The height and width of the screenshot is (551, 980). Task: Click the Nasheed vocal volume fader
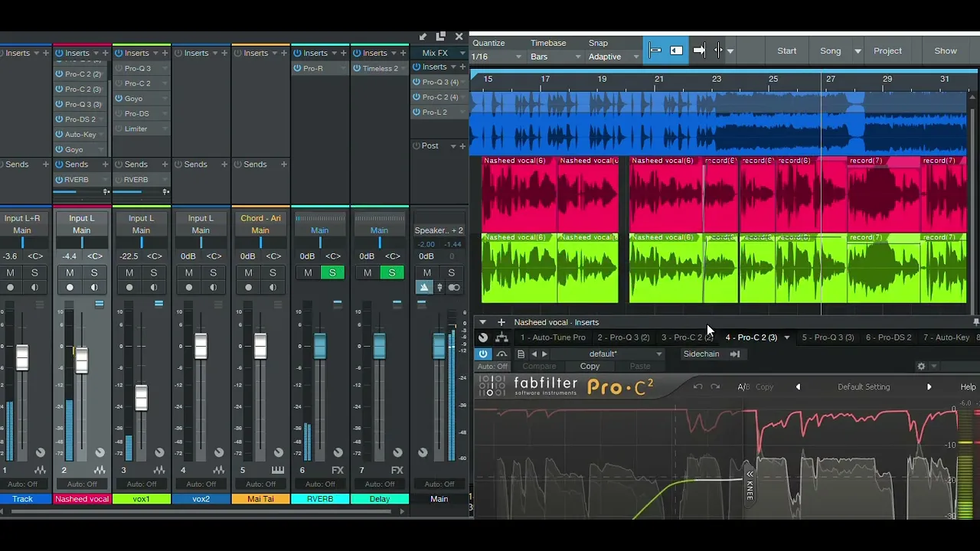[81, 360]
